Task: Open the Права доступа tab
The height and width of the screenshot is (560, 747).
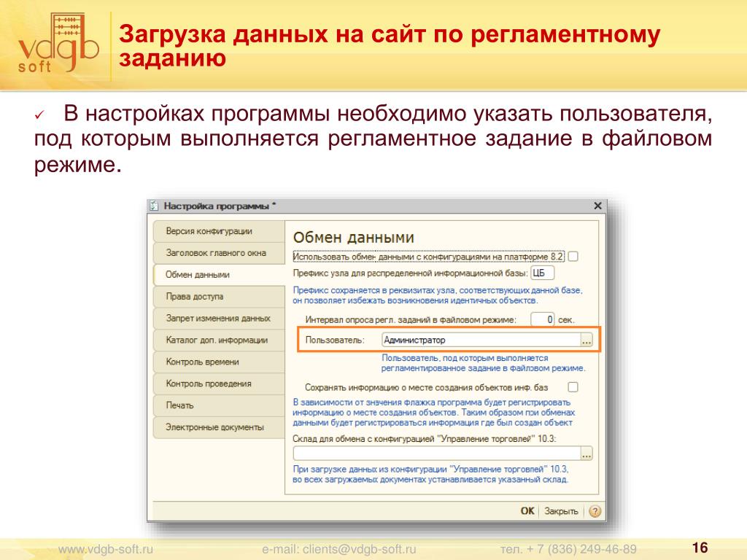Action: (219, 296)
